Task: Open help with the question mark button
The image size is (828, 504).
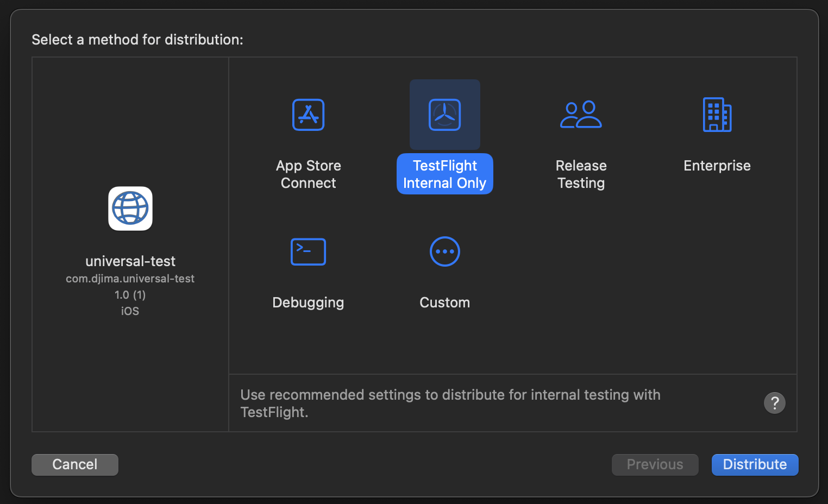Action: [x=775, y=403]
